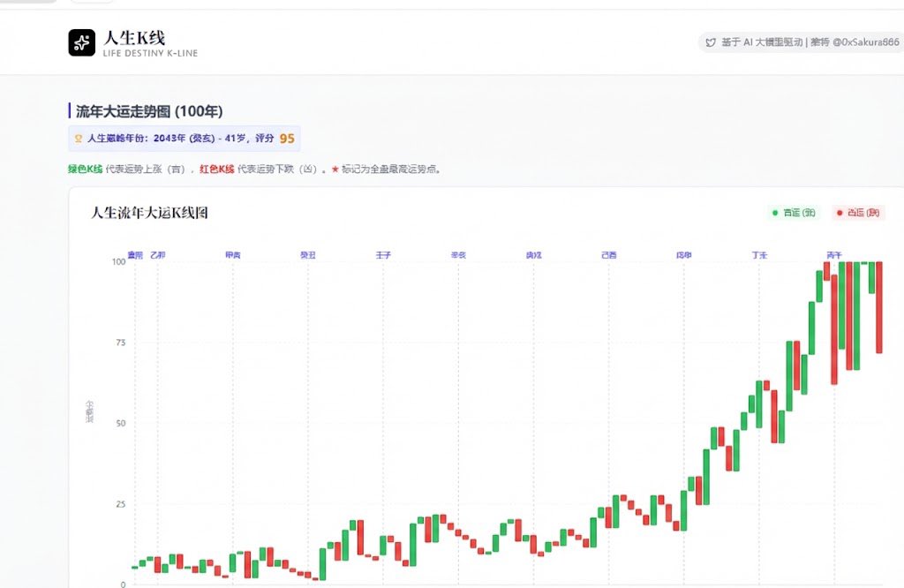Click the 辛亥 period label above the chart
This screenshot has width=904, height=588.
click(x=458, y=255)
